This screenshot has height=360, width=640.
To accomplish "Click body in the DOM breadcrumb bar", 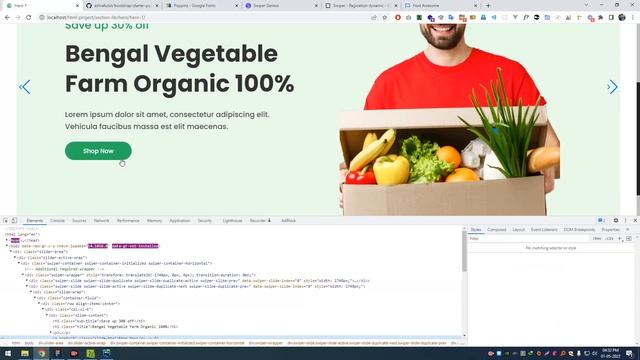I will click(x=29, y=343).
